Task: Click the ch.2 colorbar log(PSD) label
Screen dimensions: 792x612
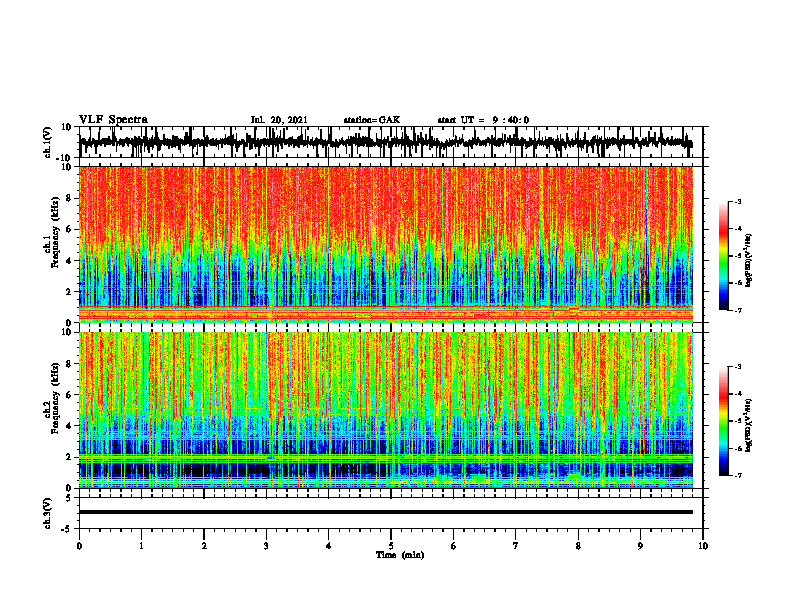Action: 749,425
